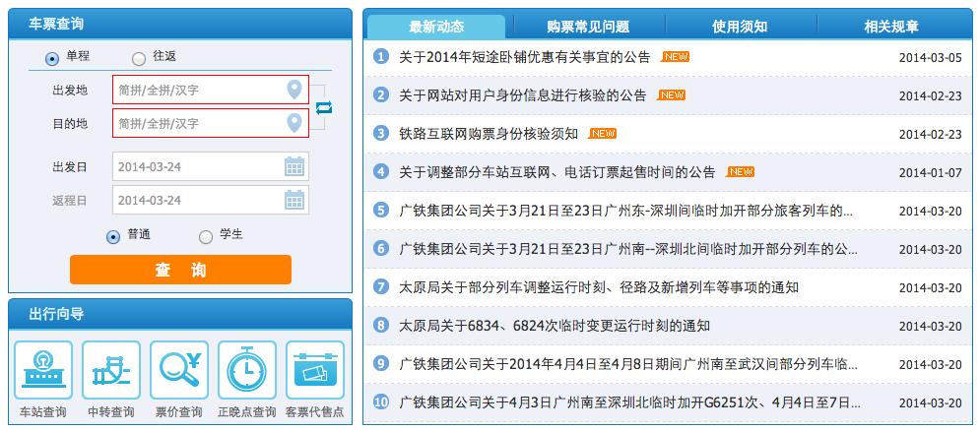
Task: Click the 出发日 date field
Action: pos(211,166)
